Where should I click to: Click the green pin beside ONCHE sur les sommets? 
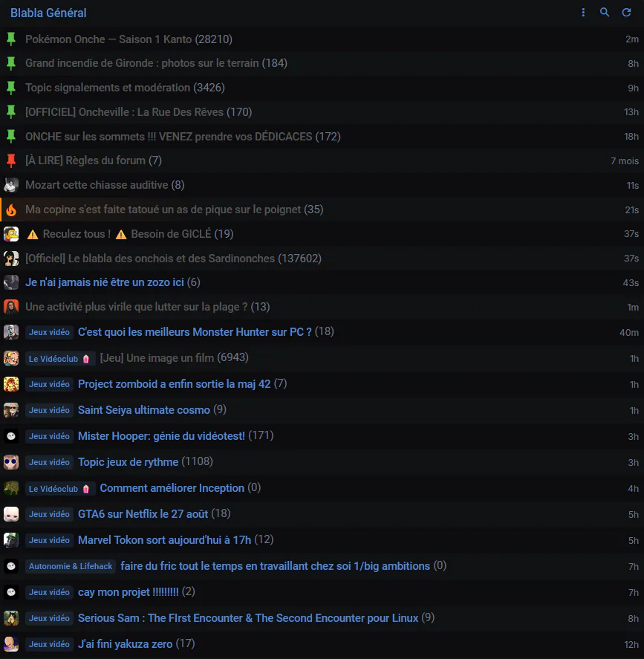(x=11, y=137)
